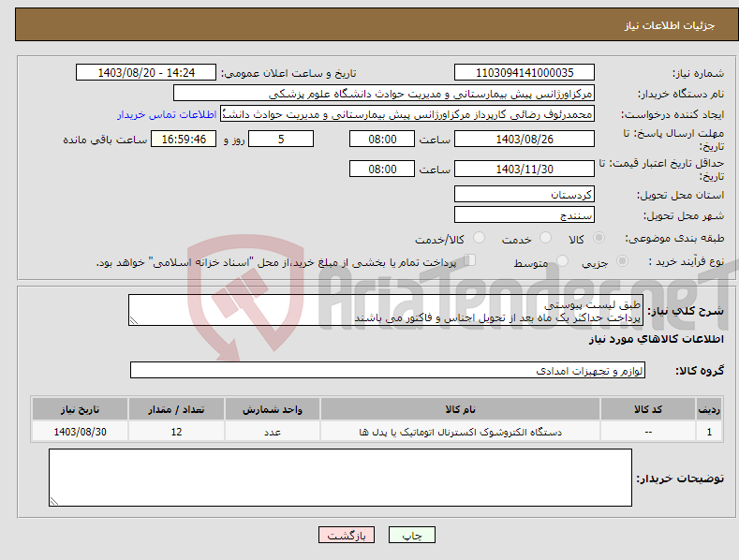
Task: Click the need number field 1103094141000035
Action: coord(525,73)
